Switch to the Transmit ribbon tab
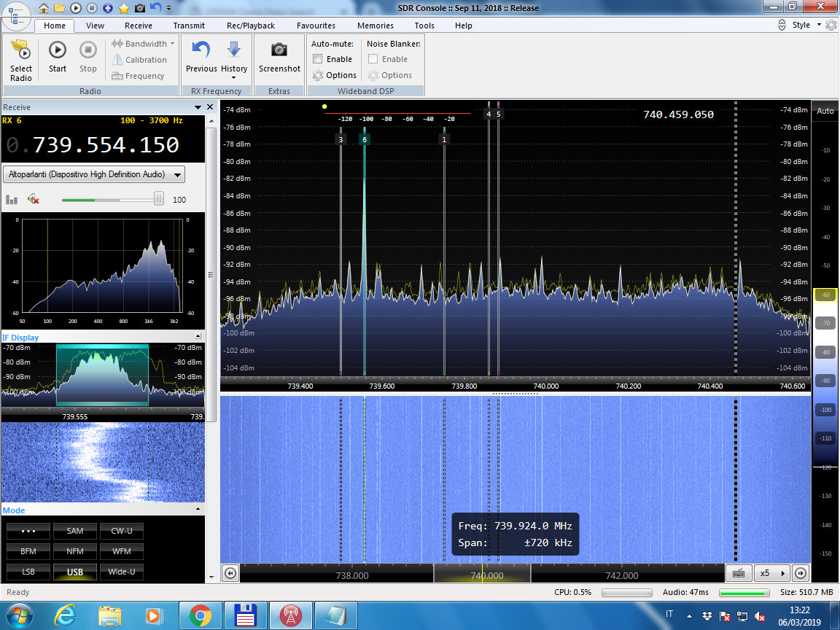Screen dimensions: 840x630 click(189, 26)
